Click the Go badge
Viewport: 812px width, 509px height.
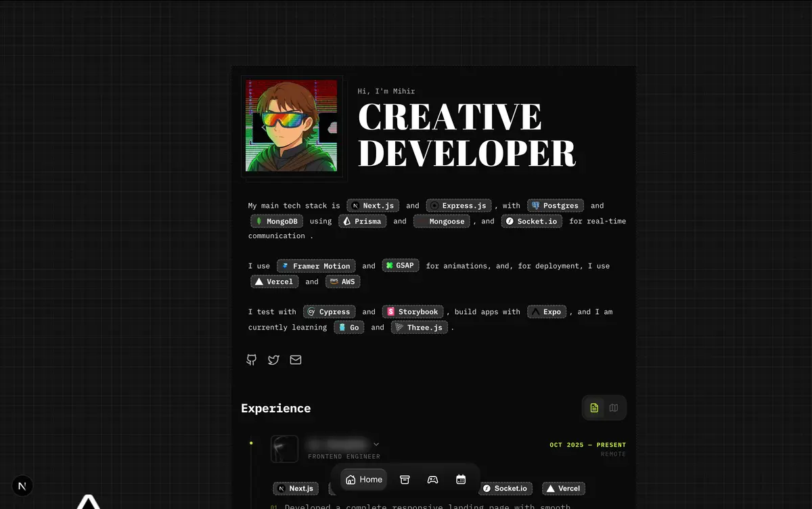[349, 328]
